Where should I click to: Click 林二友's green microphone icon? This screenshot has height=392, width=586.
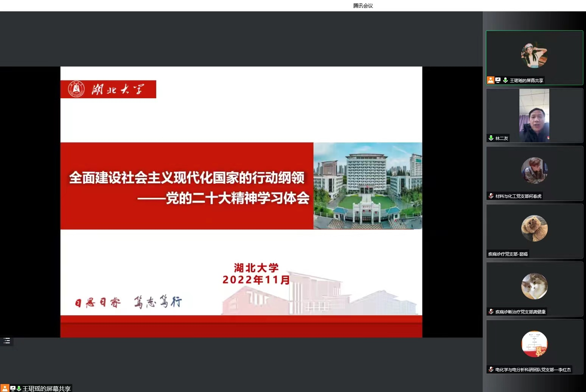point(491,138)
